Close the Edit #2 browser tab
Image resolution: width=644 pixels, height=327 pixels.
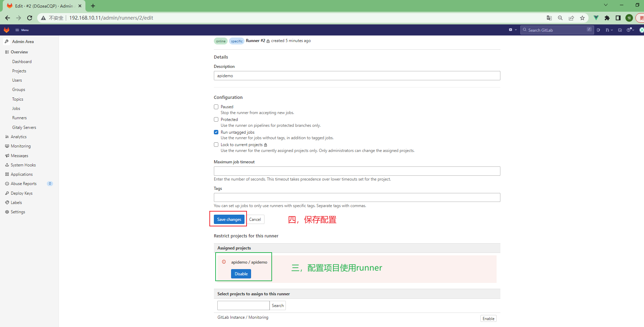(80, 6)
